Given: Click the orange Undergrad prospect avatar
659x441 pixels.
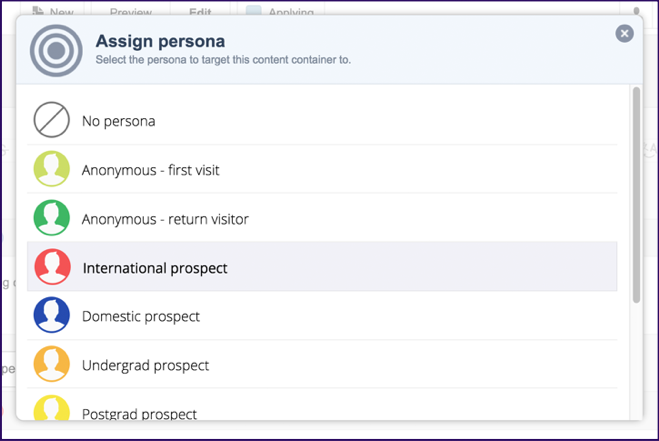Looking at the screenshot, I should pos(51,364).
